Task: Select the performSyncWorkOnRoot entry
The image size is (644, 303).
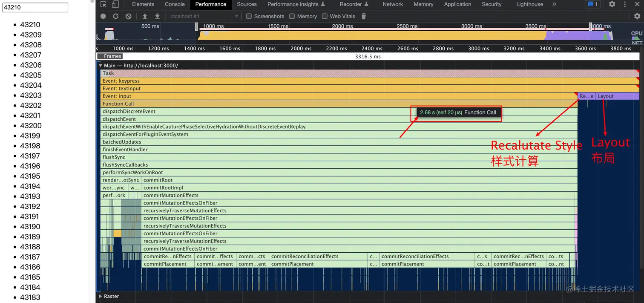Action: tap(339, 173)
